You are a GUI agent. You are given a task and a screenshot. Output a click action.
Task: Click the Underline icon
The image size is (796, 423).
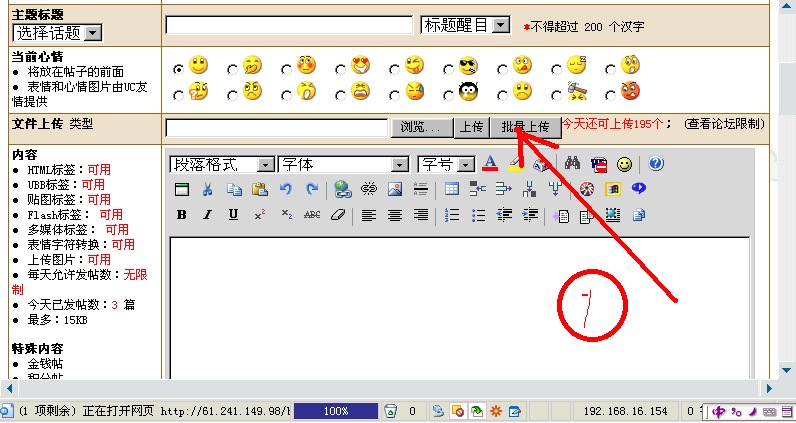pos(233,214)
